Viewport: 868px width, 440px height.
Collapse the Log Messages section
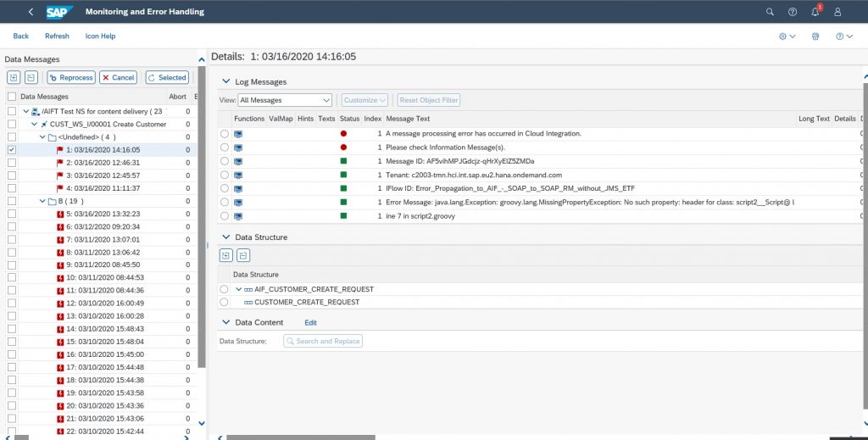tap(225, 81)
